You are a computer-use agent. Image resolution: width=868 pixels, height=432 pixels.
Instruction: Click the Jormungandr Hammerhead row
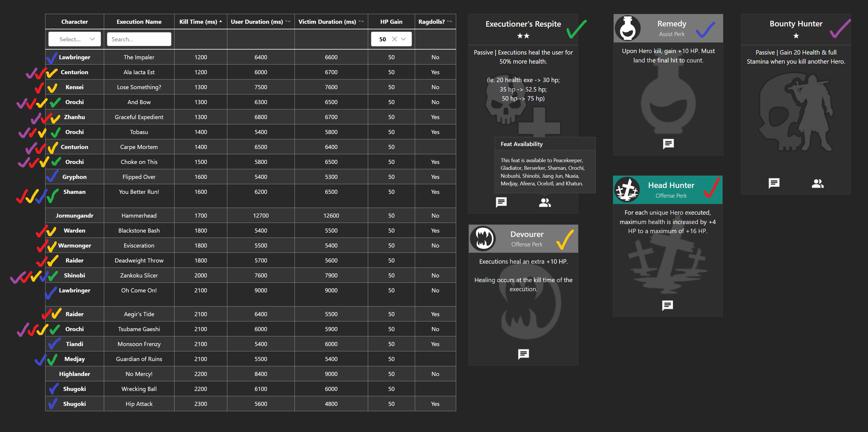coord(139,215)
